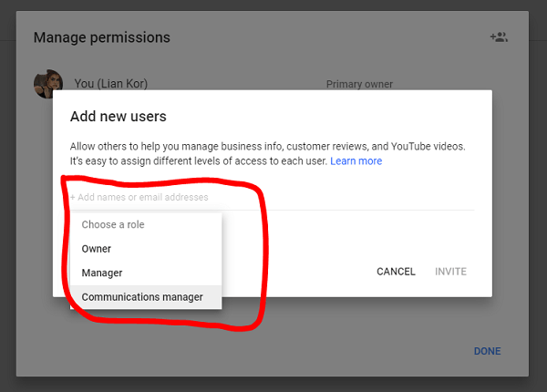Click the DONE button

click(488, 351)
